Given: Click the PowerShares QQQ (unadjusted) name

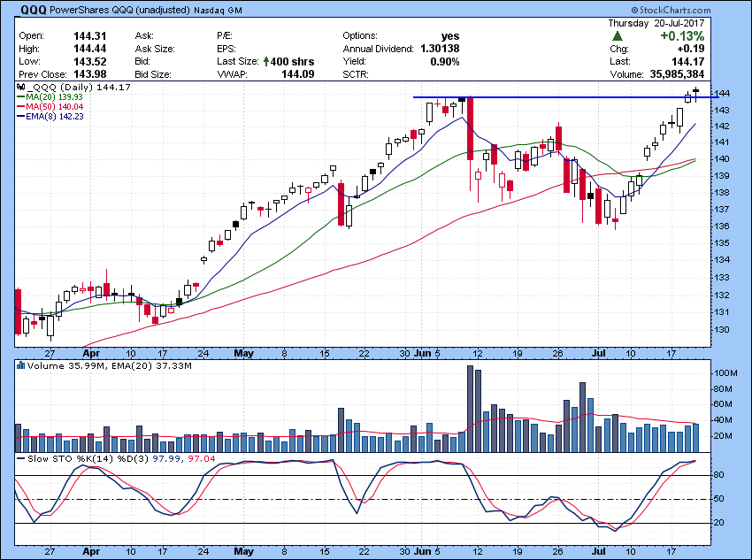Looking at the screenshot, I should [119, 10].
